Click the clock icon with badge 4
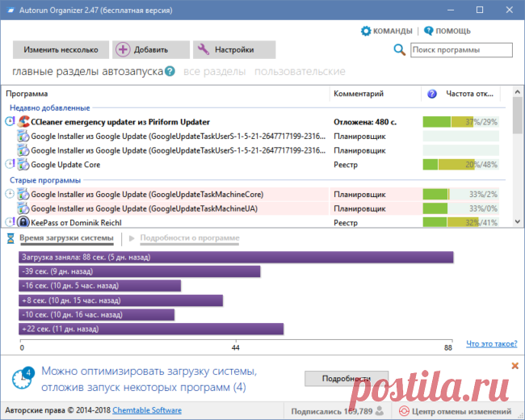525x420 pixels. click(x=23, y=378)
